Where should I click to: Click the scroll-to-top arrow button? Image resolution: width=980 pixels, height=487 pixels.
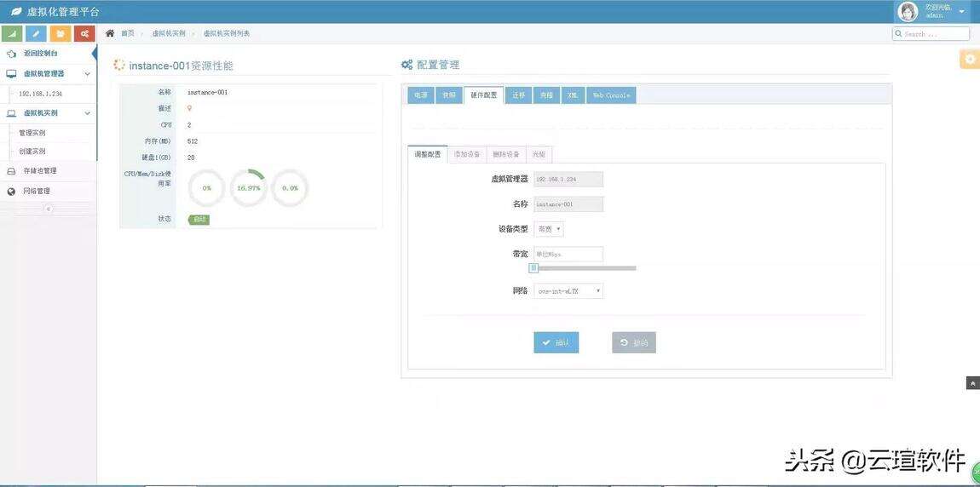[x=972, y=383]
